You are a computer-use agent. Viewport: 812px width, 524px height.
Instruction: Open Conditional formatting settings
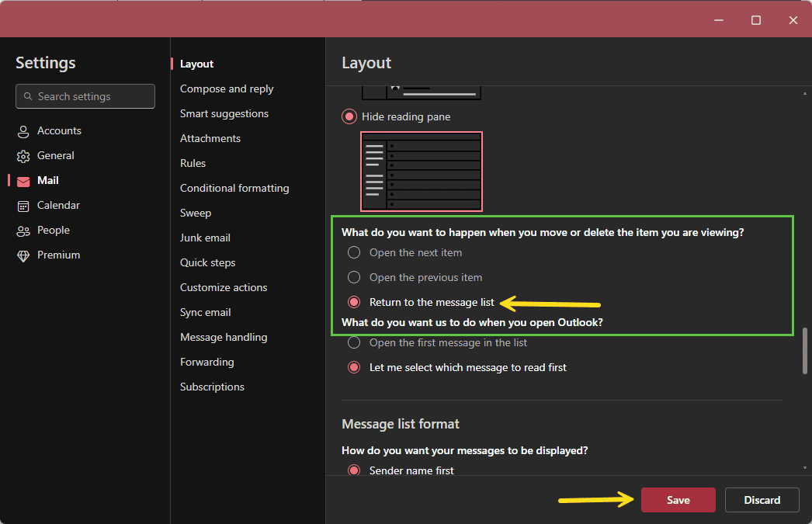234,188
